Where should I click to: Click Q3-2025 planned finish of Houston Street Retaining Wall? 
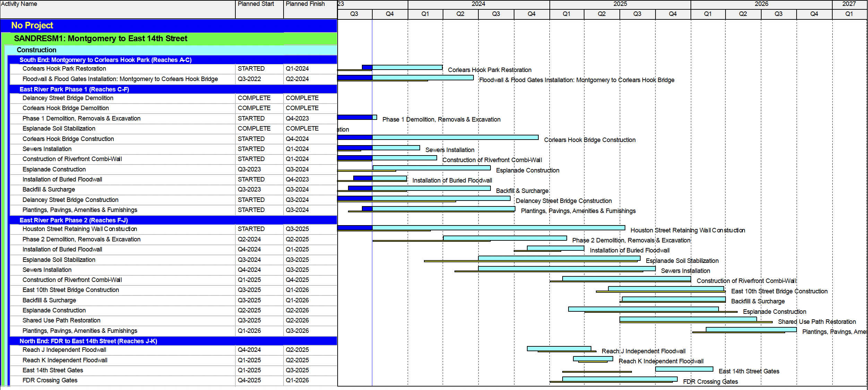[297, 229]
